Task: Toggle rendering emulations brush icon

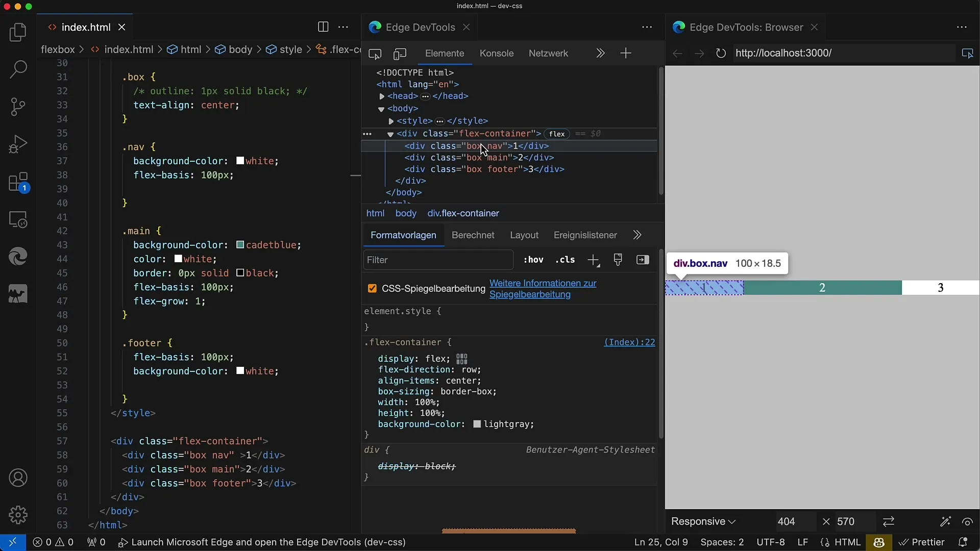Action: [x=618, y=260]
